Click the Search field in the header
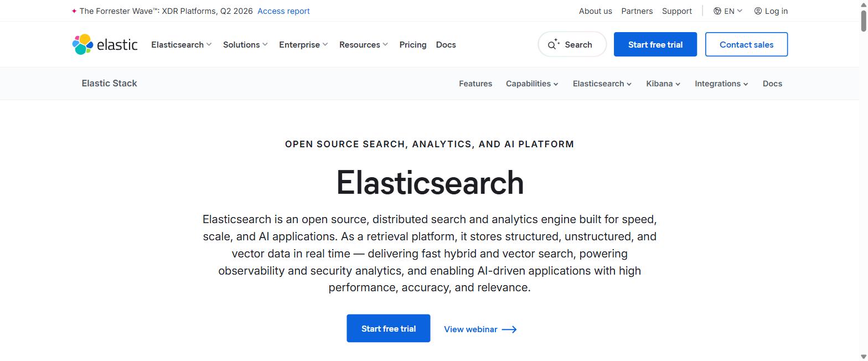This screenshot has height=361, width=868. click(572, 44)
